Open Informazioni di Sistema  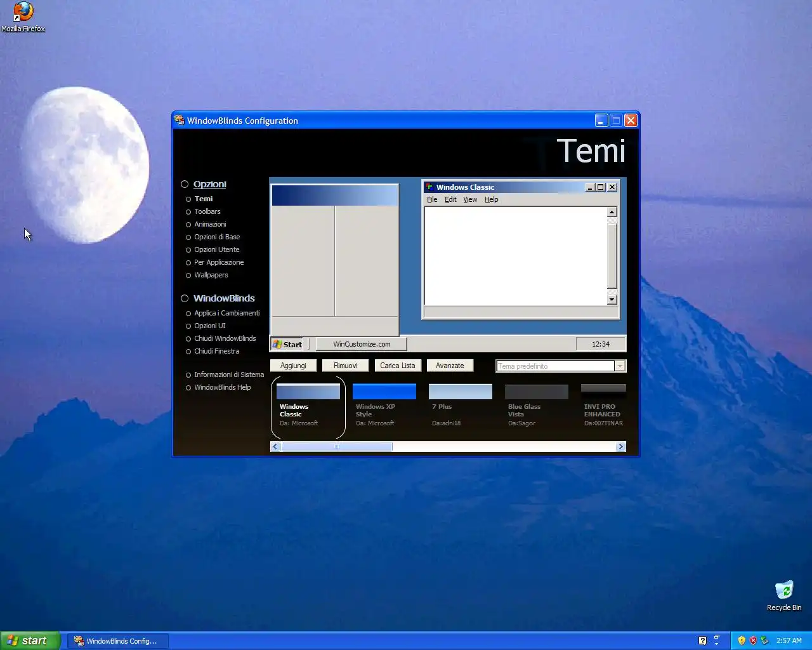229,375
